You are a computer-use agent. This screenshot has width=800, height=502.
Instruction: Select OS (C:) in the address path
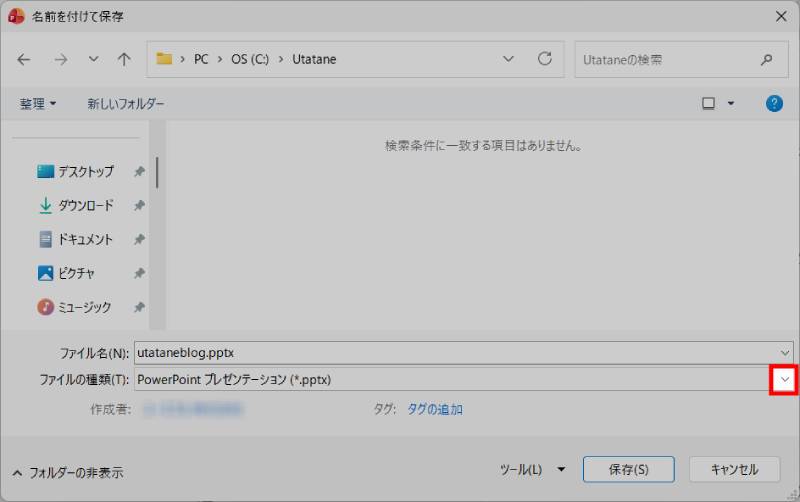click(250, 59)
